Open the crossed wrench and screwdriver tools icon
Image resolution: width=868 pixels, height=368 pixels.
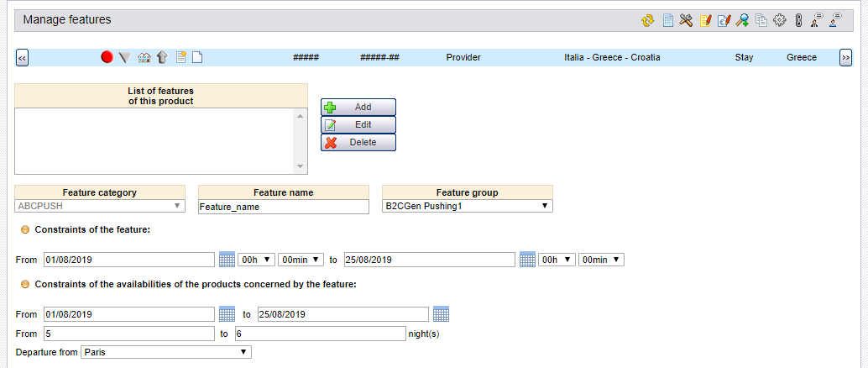click(686, 20)
